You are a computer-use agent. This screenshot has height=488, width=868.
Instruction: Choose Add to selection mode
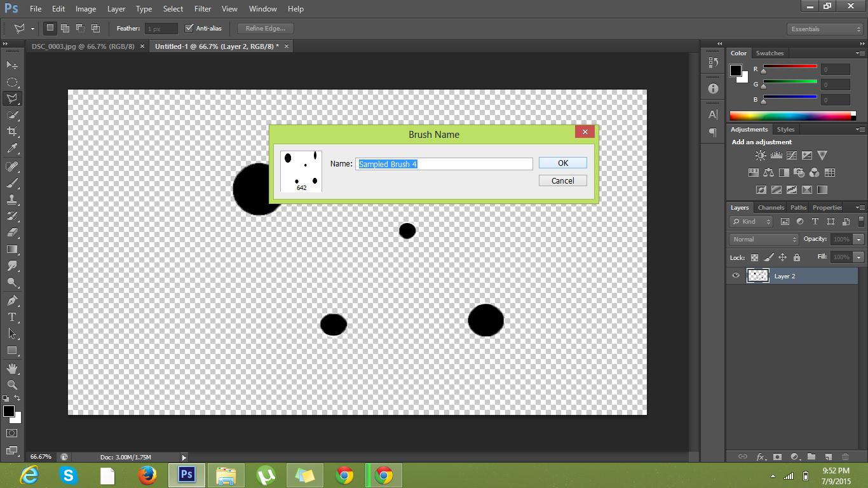(65, 28)
